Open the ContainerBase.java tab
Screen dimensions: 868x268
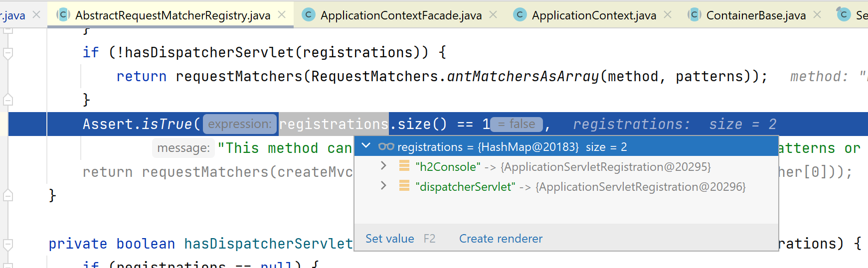(756, 15)
